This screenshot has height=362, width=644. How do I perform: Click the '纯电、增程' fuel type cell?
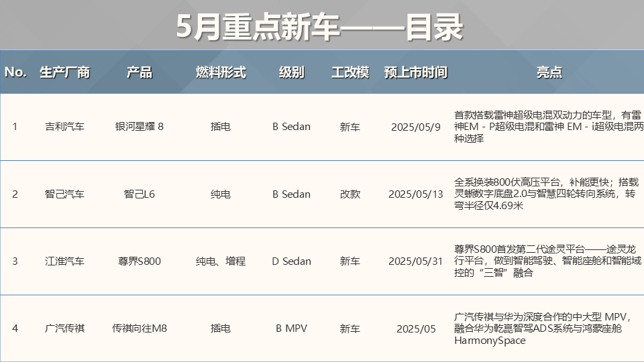pos(221,261)
